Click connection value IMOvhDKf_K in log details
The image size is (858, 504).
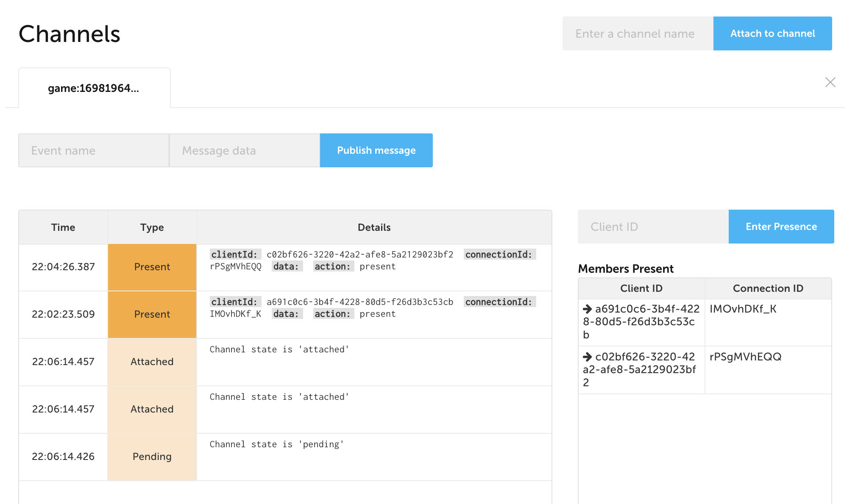236,314
